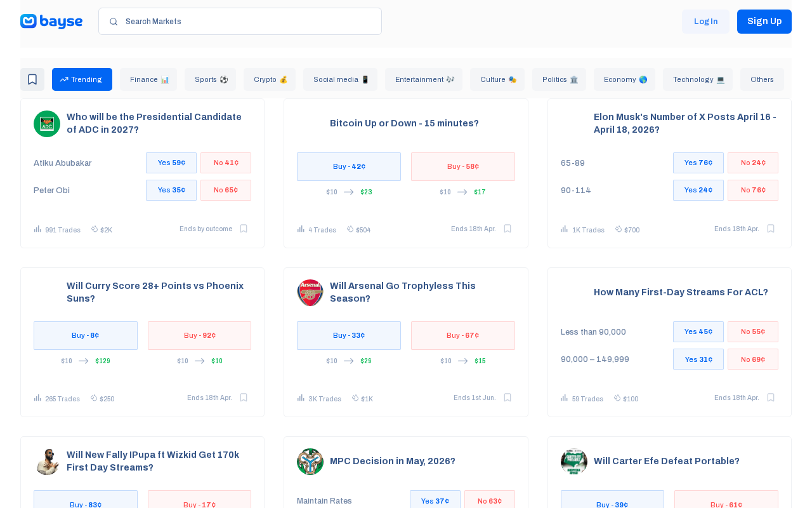This screenshot has width=812, height=508.
Task: Click Buy 33¢ on Arsenal market
Action: tap(349, 336)
